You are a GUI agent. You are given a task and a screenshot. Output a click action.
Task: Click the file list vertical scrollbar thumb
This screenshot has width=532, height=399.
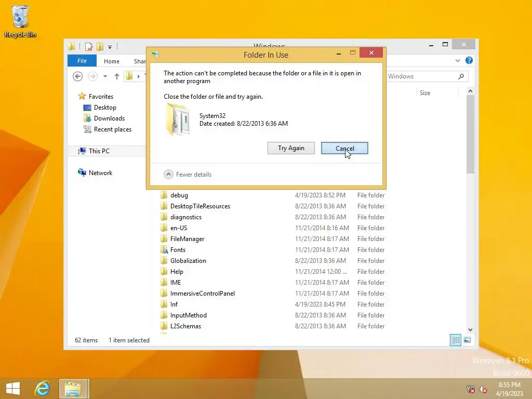click(470, 135)
